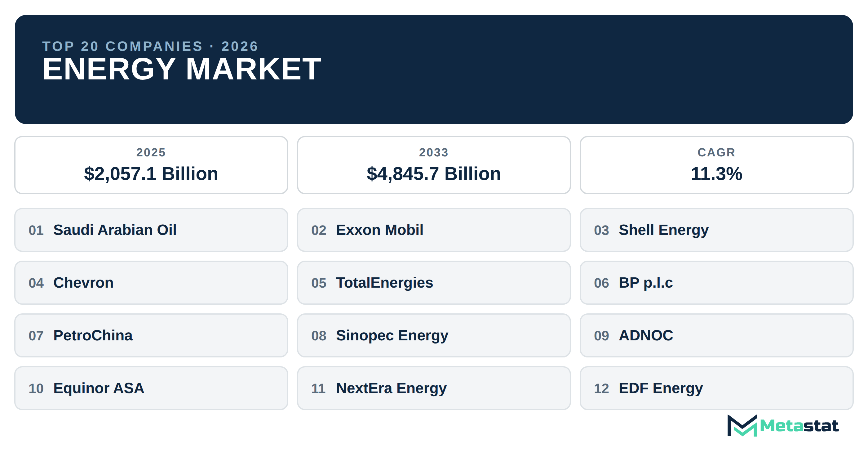Select the Chevron card

[x=151, y=283]
